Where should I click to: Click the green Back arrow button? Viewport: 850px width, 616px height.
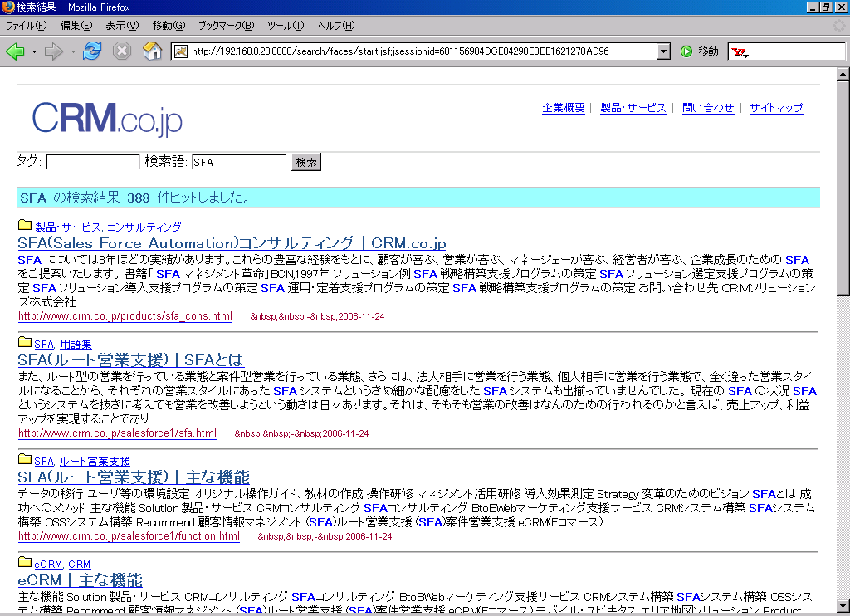tap(15, 51)
